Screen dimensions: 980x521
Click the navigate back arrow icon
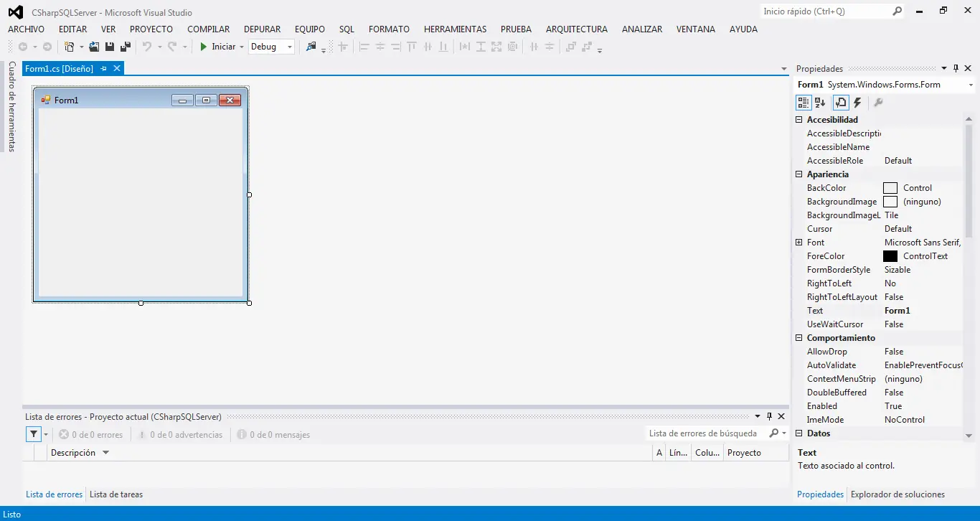click(x=23, y=47)
